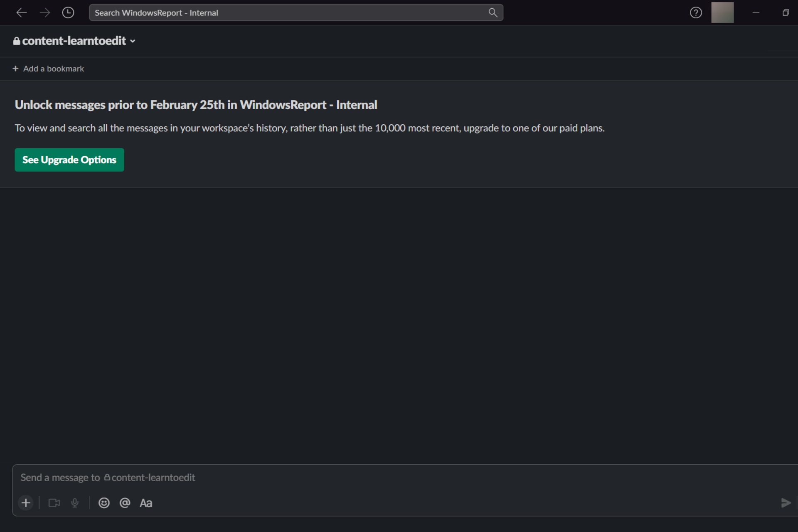This screenshot has width=798, height=532.
Task: Restore down the Slack window
Action: coord(786,12)
